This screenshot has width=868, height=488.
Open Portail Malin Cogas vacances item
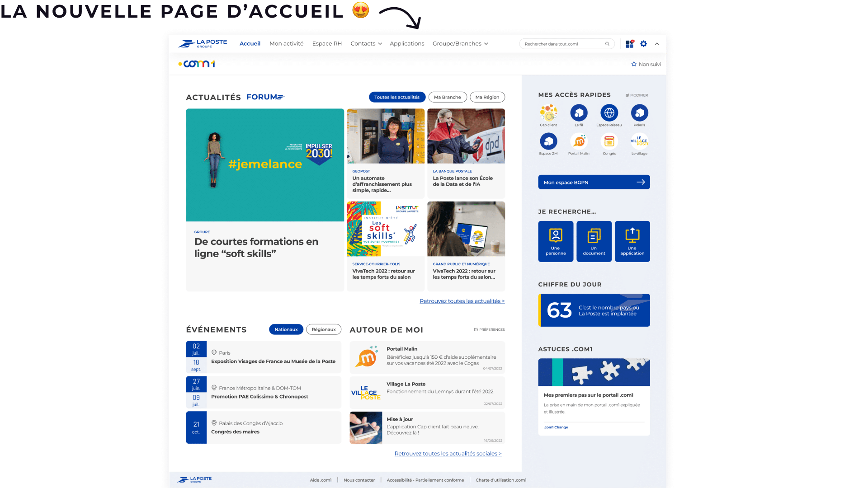[427, 357]
